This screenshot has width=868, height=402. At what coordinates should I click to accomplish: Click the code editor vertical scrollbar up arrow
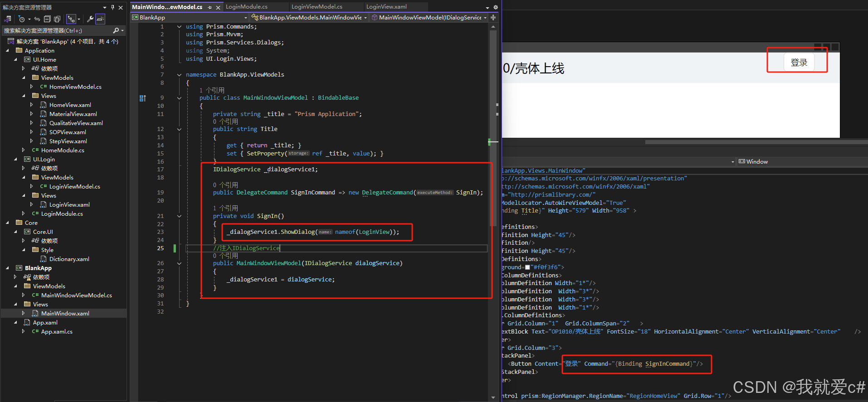pyautogui.click(x=493, y=27)
